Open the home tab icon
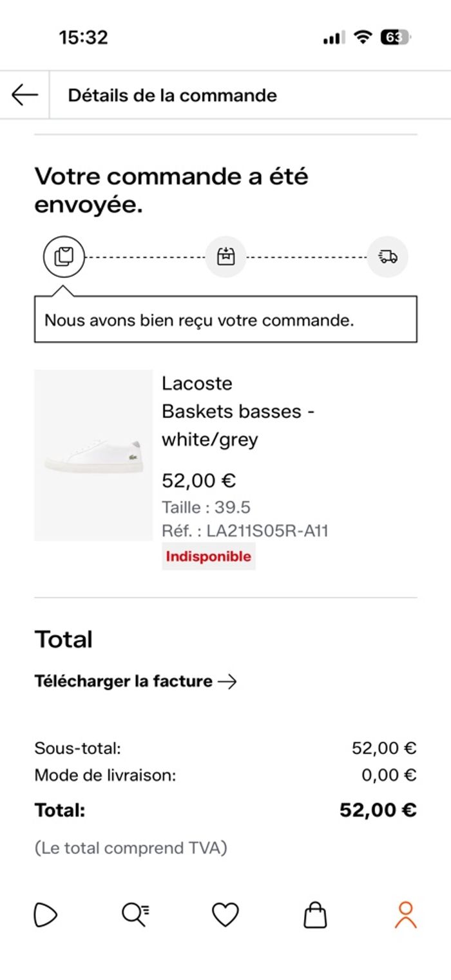Image resolution: width=451 pixels, height=980 pixels. tap(46, 915)
